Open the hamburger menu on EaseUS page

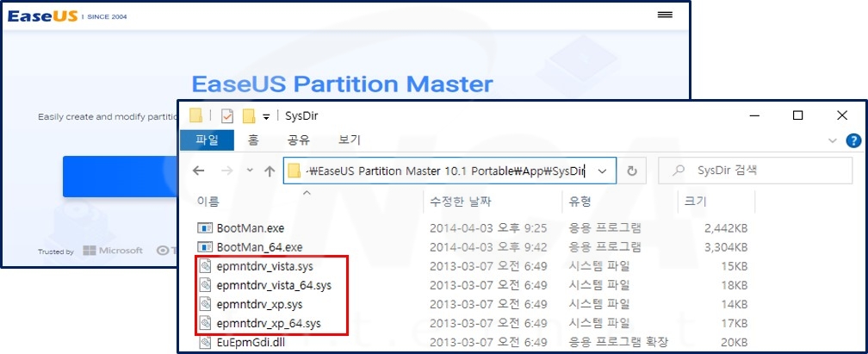coord(665,15)
